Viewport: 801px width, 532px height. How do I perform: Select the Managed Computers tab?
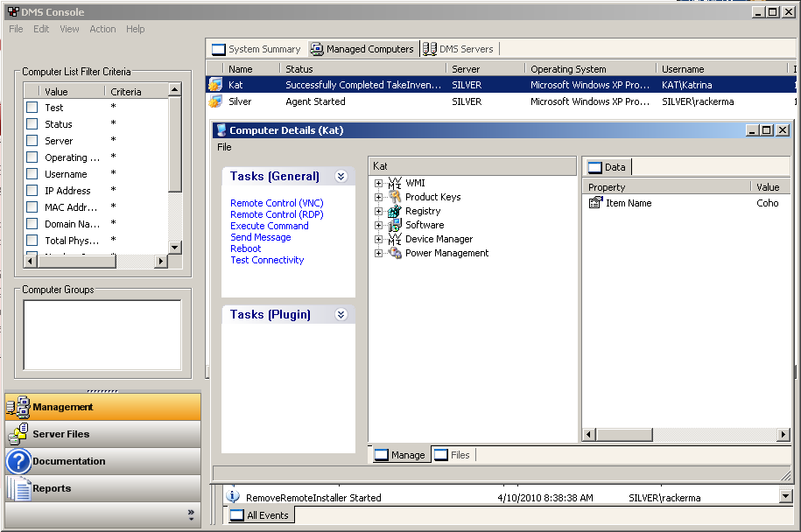click(x=362, y=49)
